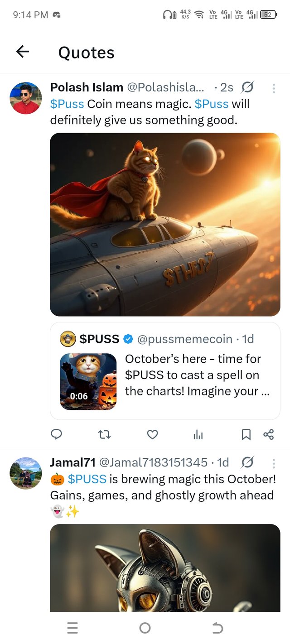View analytics for Polash Islam's post

(198, 435)
